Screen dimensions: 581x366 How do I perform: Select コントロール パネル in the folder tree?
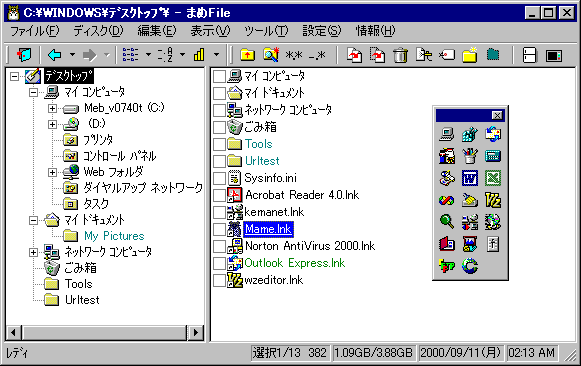click(119, 156)
